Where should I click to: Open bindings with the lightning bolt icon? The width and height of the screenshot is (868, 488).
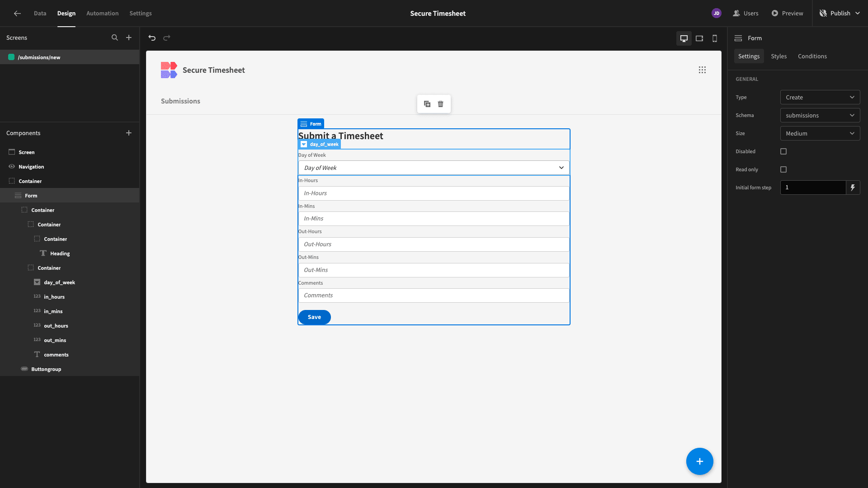853,188
